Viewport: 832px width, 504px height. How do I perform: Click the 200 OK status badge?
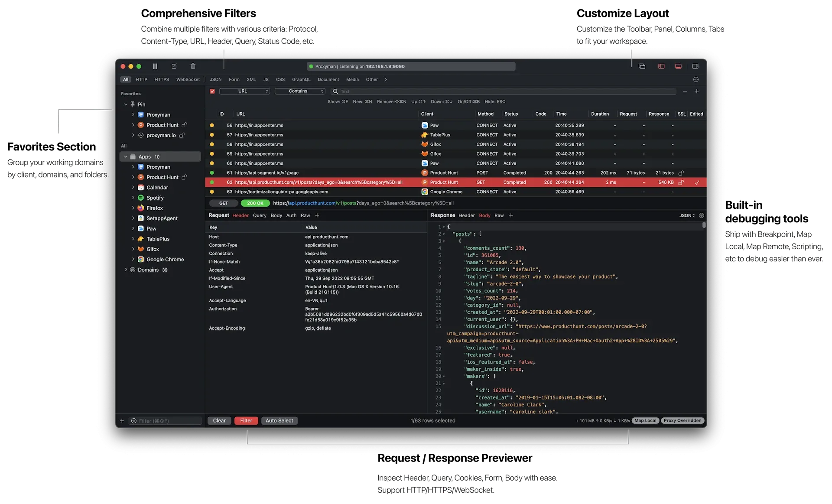point(255,203)
